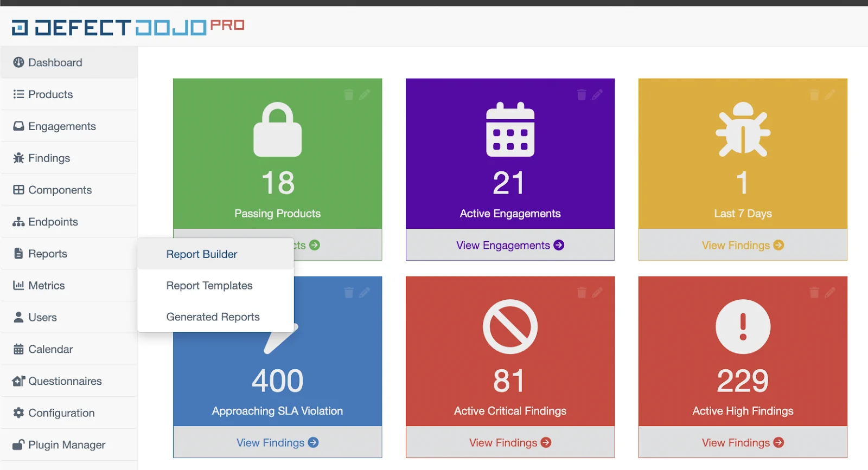
Task: Edit the Active Critical Findings tile with pencil icon
Action: [x=597, y=293]
